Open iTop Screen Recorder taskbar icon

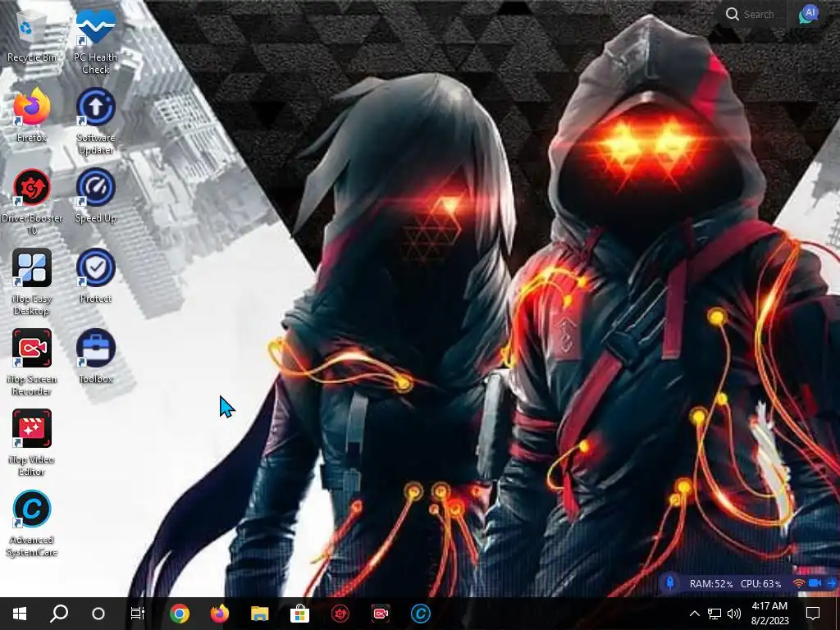point(381,614)
